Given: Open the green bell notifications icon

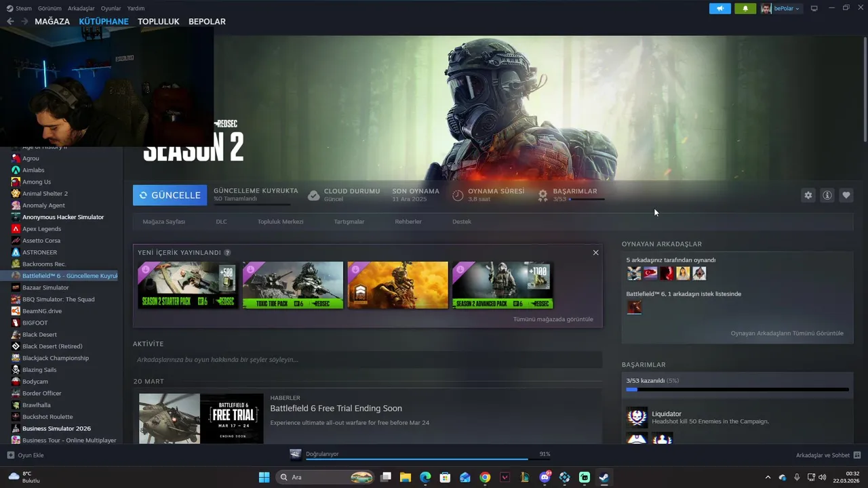Looking at the screenshot, I should (x=745, y=8).
